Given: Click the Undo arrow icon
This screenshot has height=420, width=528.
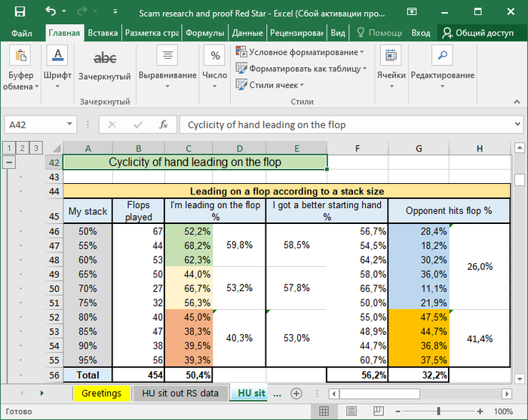Looking at the screenshot, I should pyautogui.click(x=51, y=11).
